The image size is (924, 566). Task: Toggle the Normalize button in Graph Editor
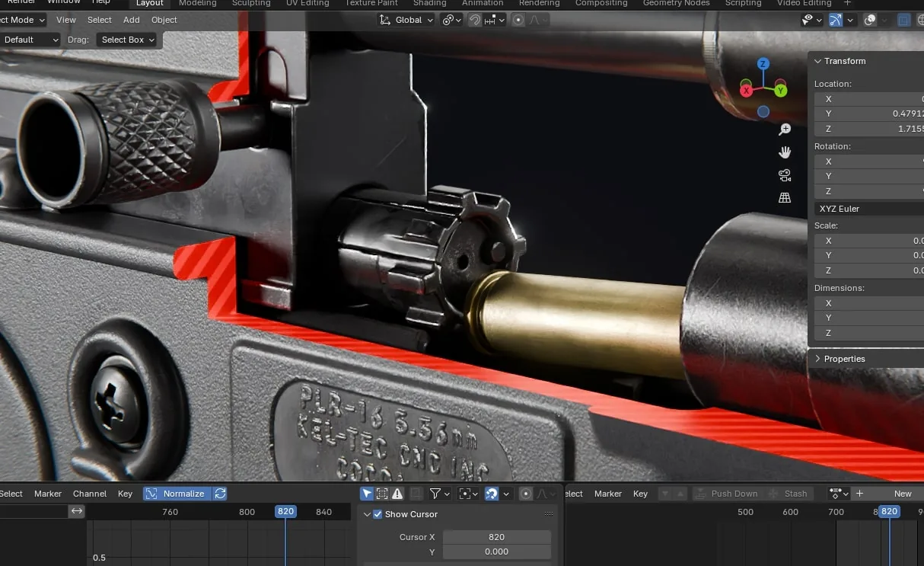pyautogui.click(x=177, y=494)
